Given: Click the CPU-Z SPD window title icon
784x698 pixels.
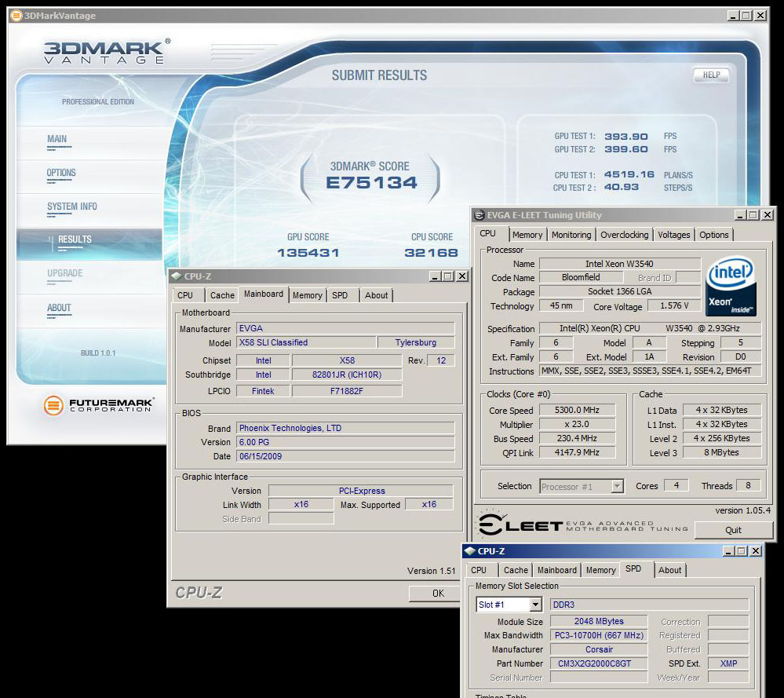Looking at the screenshot, I should 469,551.
